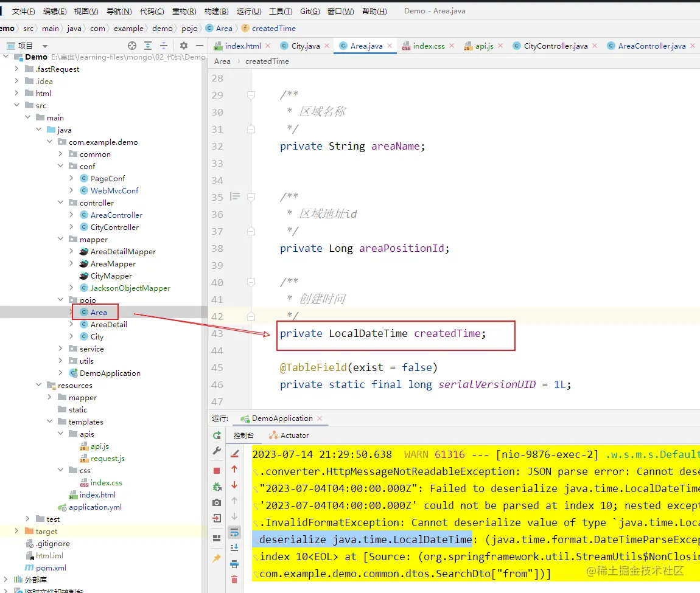Enable scroll to end of console
The height and width of the screenshot is (593, 700).
(234, 547)
